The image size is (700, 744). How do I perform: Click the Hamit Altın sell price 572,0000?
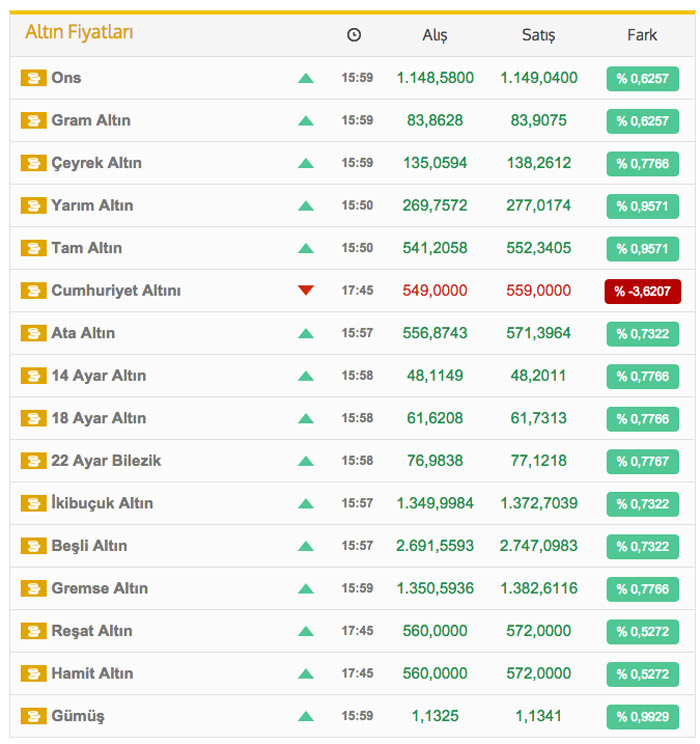point(538,673)
